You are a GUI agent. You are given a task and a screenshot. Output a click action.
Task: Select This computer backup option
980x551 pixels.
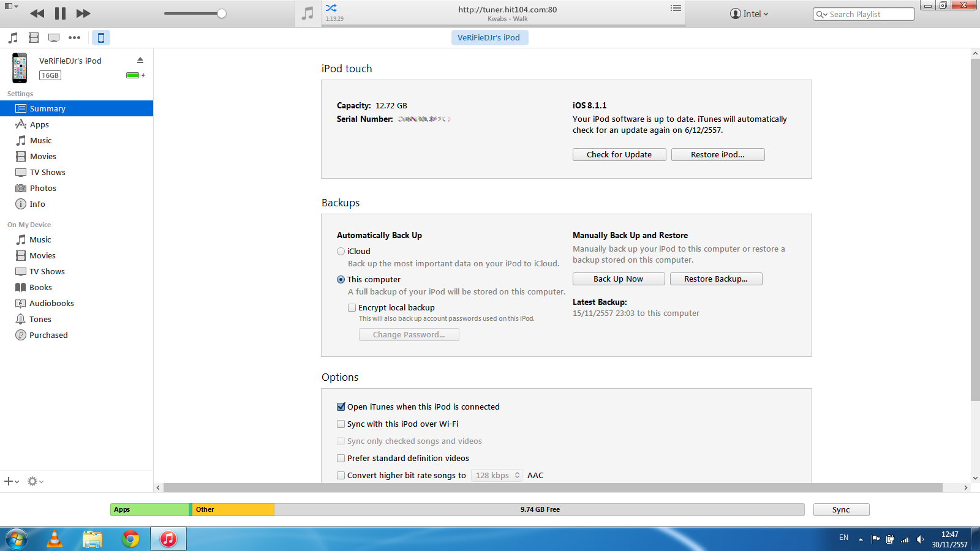point(341,279)
